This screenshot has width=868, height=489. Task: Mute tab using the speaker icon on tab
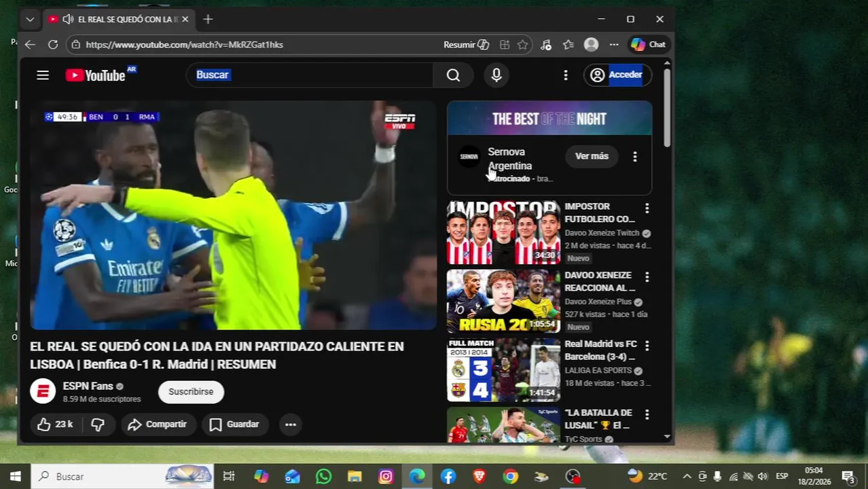pyautogui.click(x=68, y=19)
